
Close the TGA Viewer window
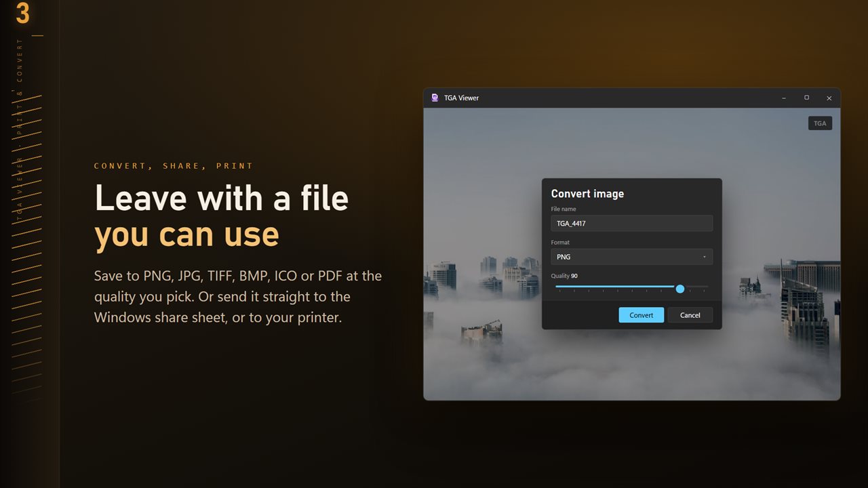click(829, 98)
